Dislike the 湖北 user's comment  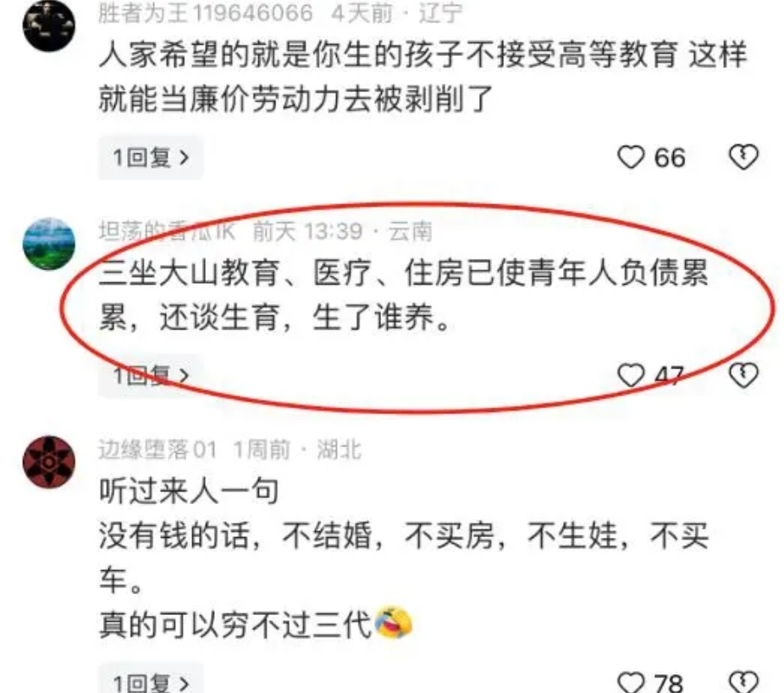pyautogui.click(x=743, y=682)
